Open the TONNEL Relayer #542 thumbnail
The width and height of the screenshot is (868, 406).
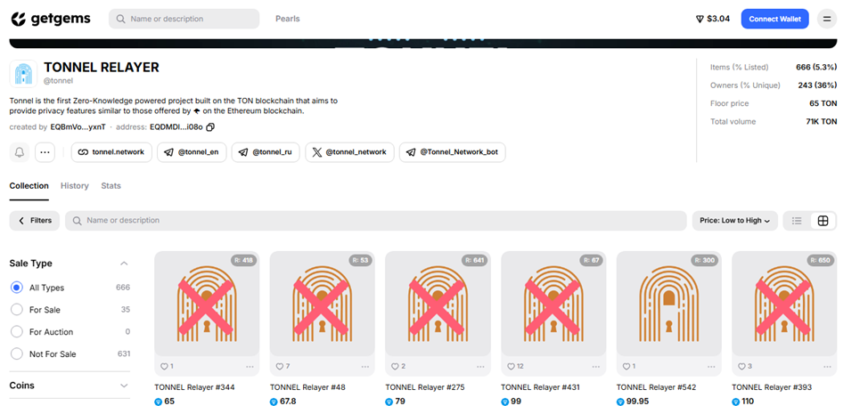pos(668,304)
